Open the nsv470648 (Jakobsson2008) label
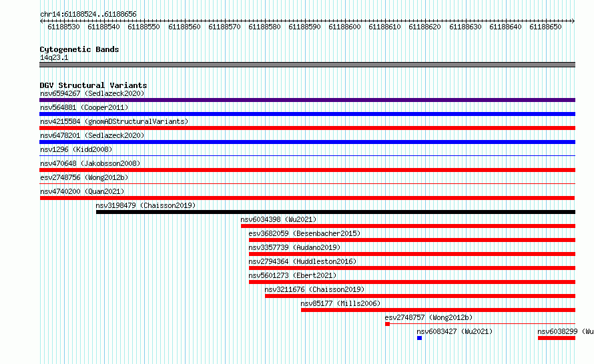This screenshot has height=364, width=594. point(90,163)
